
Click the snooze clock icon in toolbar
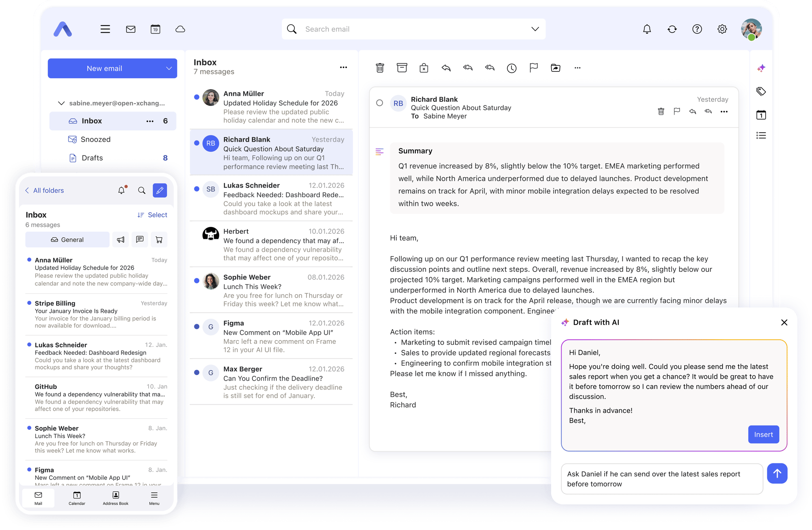[x=512, y=68]
